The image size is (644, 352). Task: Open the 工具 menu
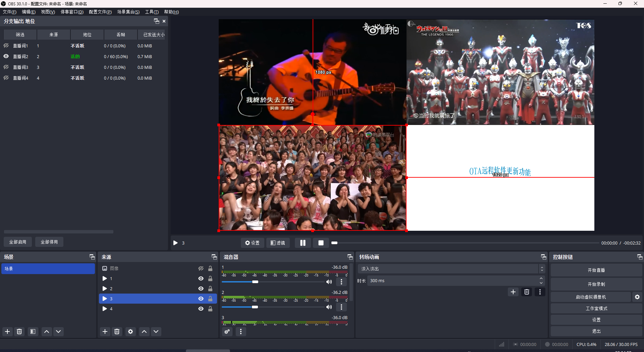tap(152, 12)
